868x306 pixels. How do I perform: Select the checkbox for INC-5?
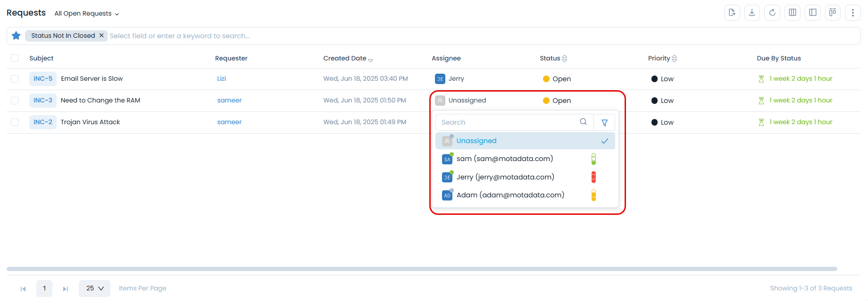[15, 79]
